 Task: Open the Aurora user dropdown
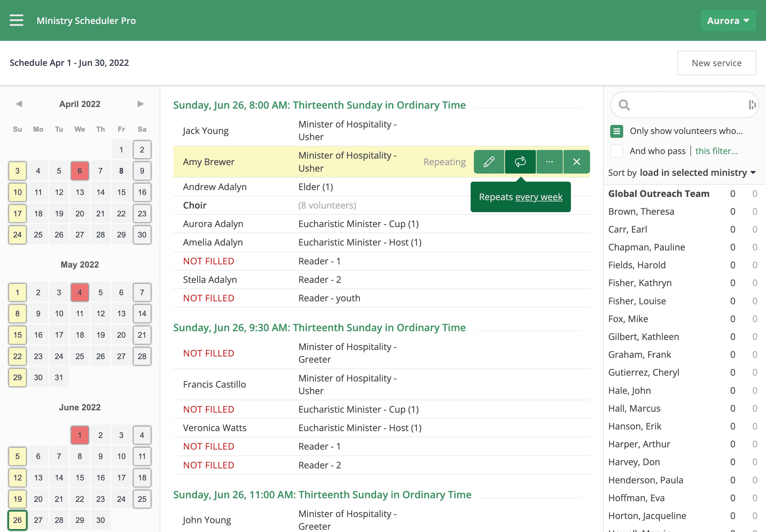tap(728, 21)
